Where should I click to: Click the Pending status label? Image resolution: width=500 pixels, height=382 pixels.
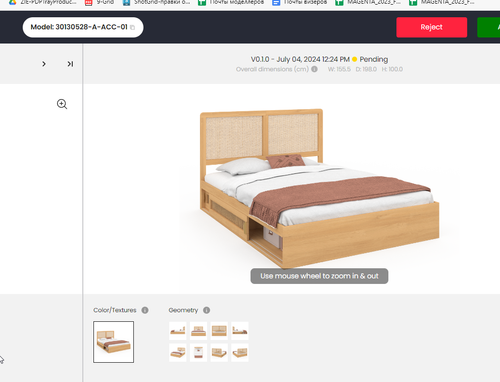(x=374, y=59)
